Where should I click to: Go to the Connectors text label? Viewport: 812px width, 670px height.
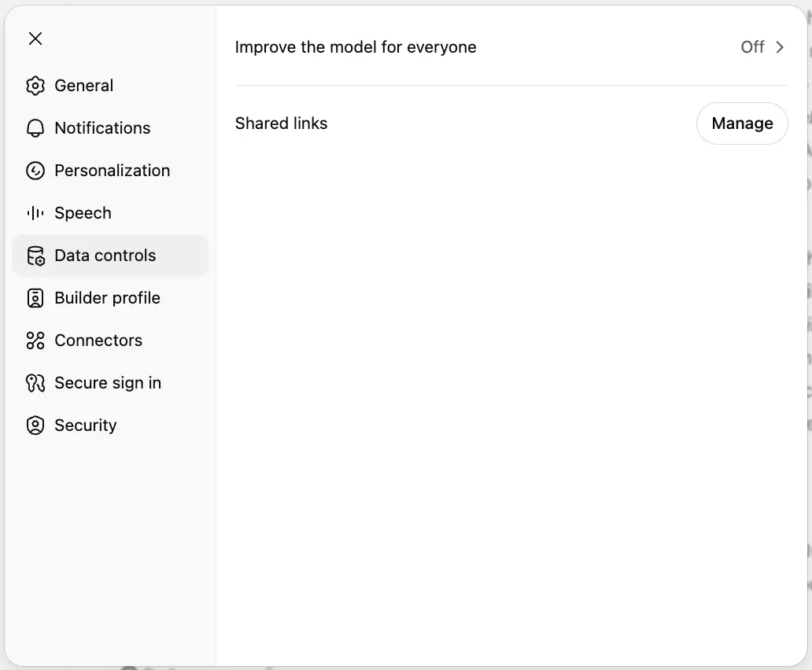pos(98,341)
